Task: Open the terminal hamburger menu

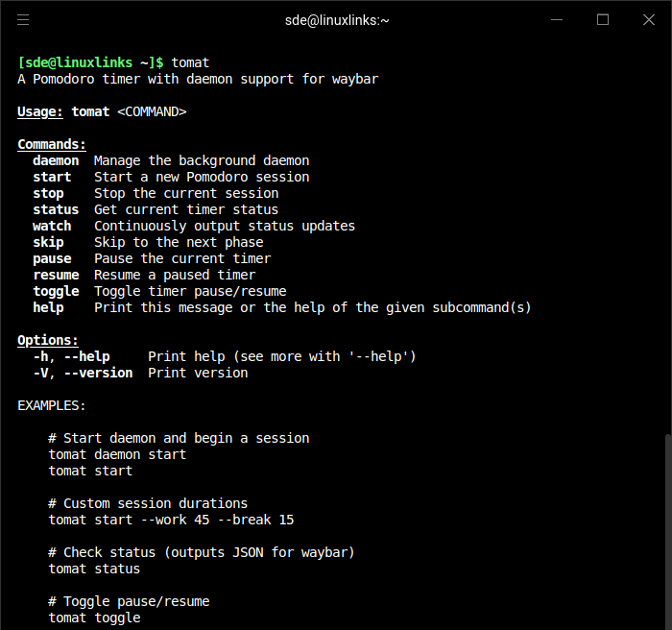Action: pyautogui.click(x=23, y=20)
